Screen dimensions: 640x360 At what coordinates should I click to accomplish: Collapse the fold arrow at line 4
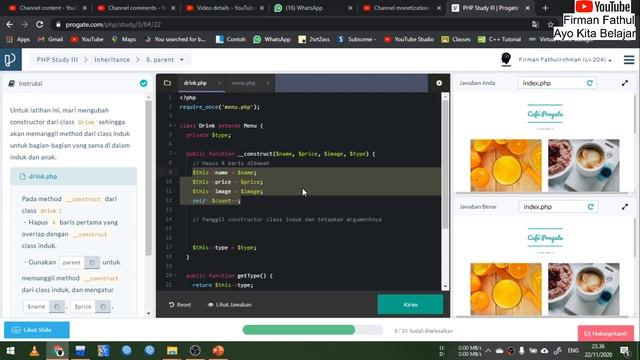click(x=175, y=126)
